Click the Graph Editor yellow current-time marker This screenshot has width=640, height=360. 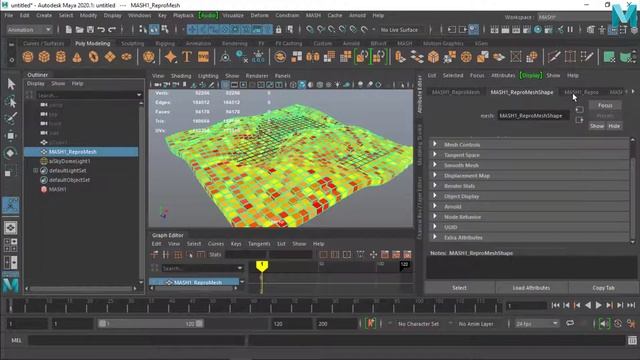point(262,266)
